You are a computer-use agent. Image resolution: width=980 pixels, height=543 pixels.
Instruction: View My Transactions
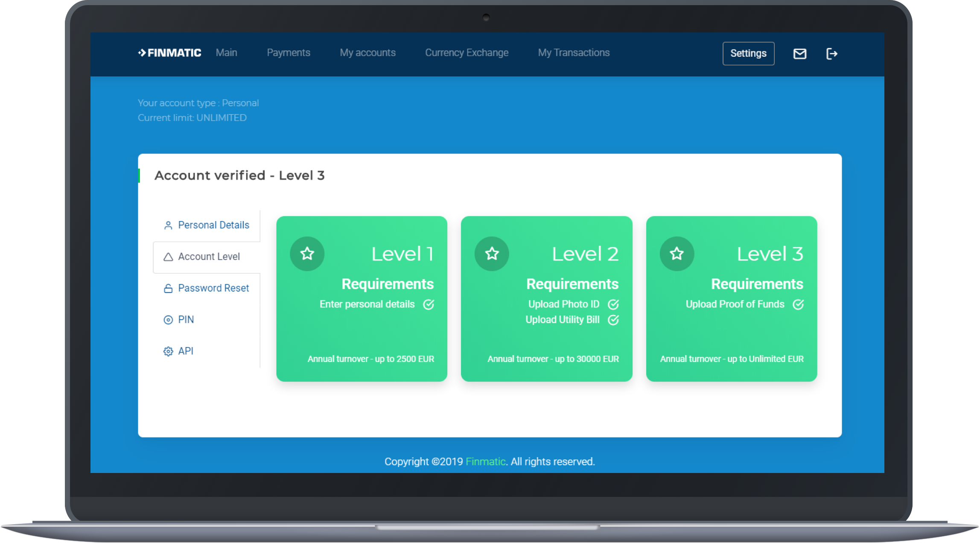574,53
